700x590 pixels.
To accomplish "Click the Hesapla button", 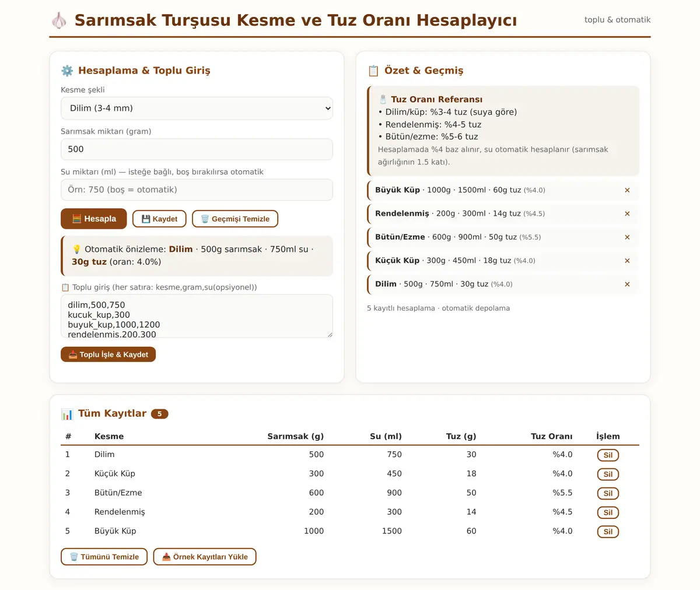I will (94, 219).
